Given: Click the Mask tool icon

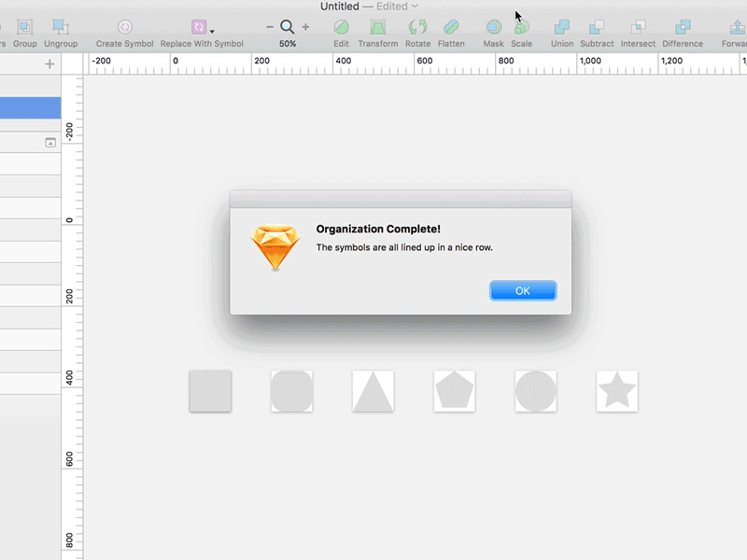Looking at the screenshot, I should click(x=494, y=27).
